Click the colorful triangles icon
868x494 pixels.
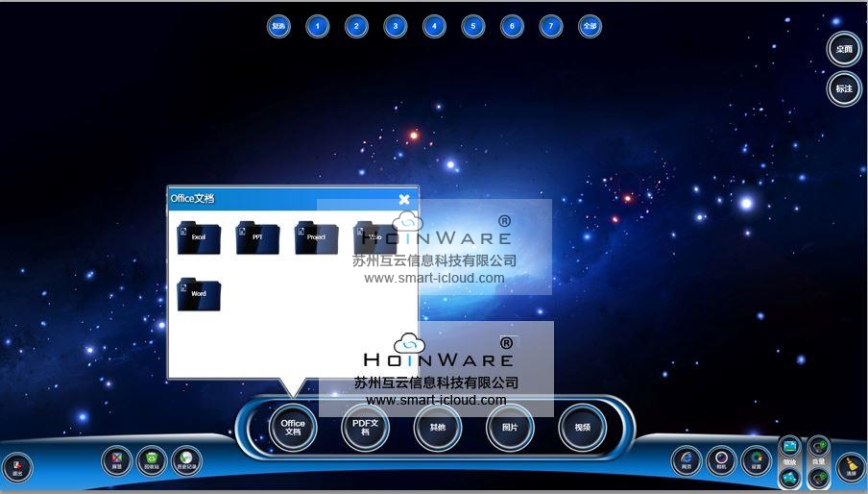coord(117,460)
